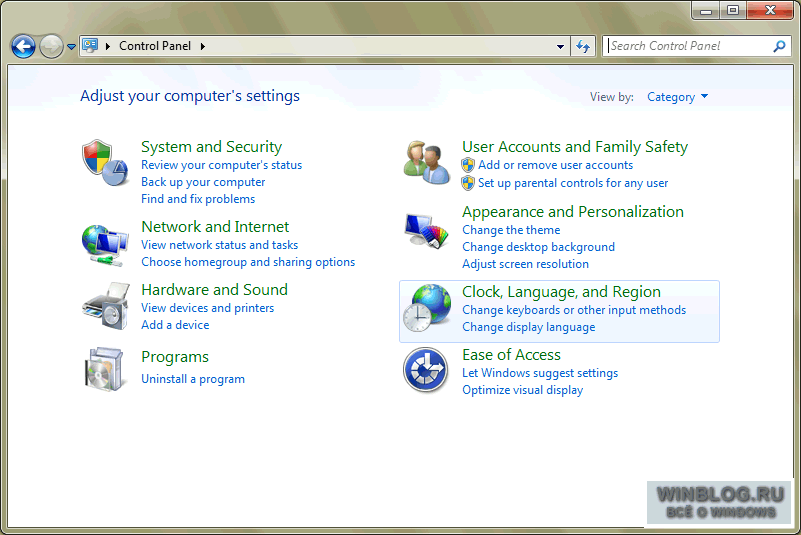This screenshot has width=801, height=535.
Task: Click Adjust screen resolution
Action: [525, 264]
